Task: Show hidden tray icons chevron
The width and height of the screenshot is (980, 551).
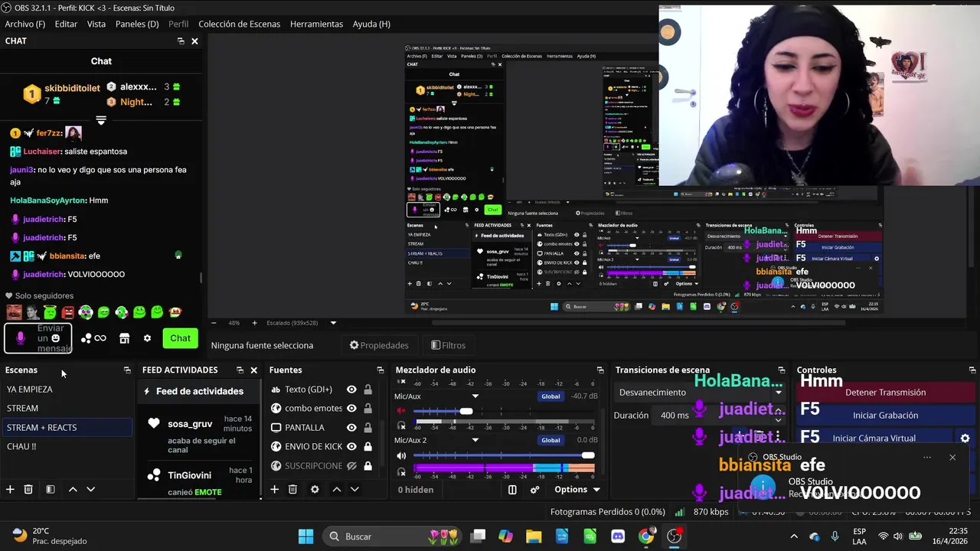Action: (794, 536)
